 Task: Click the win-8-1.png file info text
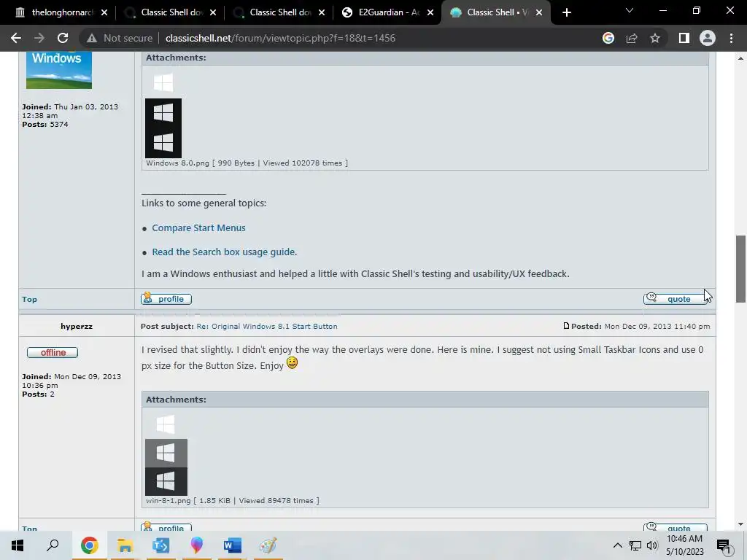[233, 500]
